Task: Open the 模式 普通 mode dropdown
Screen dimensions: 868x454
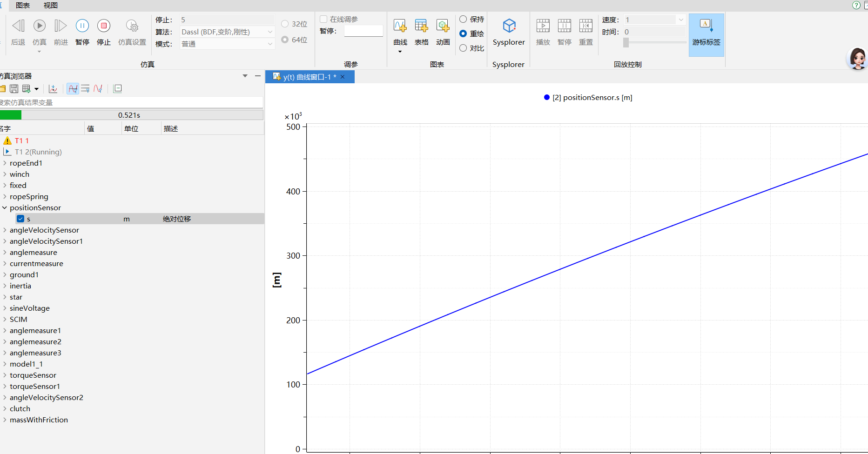Action: 227,44
